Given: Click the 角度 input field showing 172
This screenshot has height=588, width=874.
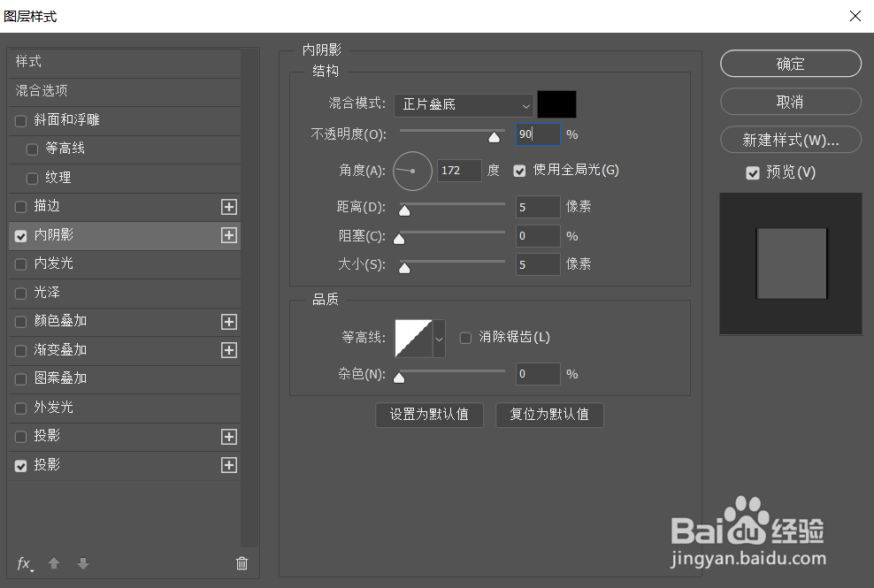Looking at the screenshot, I should point(459,171).
